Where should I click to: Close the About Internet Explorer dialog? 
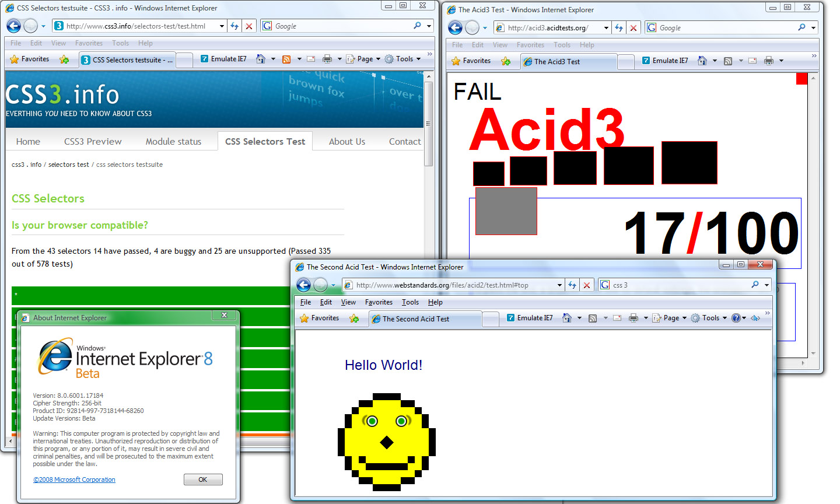(224, 315)
